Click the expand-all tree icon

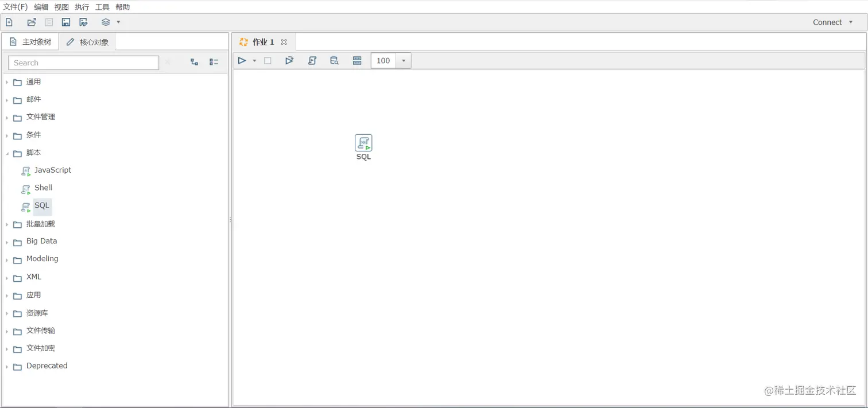tap(195, 62)
